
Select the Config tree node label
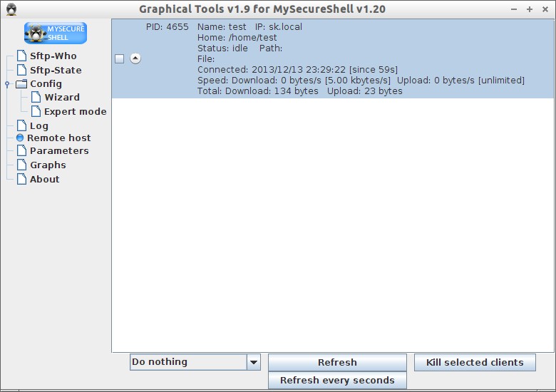click(46, 84)
